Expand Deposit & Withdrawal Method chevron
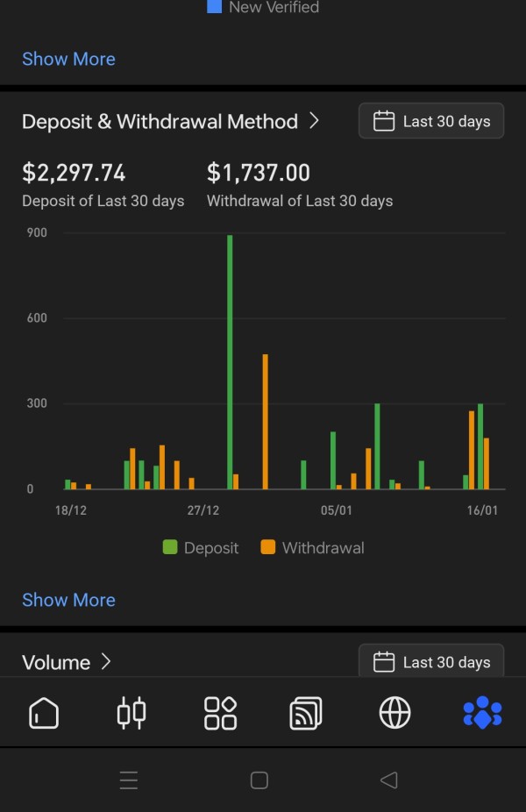This screenshot has width=526, height=812. (315, 121)
